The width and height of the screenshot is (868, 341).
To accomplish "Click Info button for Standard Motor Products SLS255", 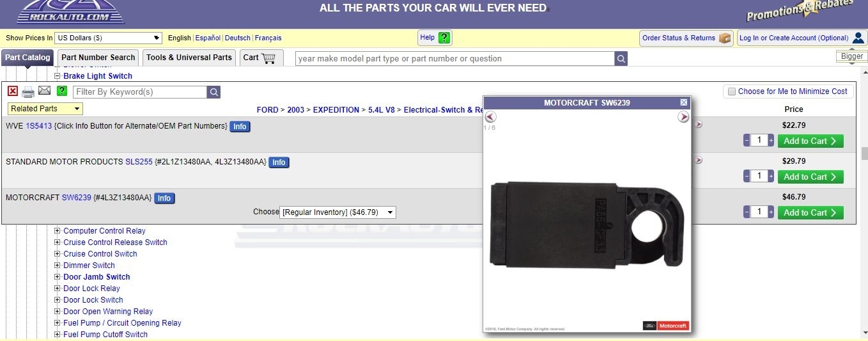I will [279, 163].
